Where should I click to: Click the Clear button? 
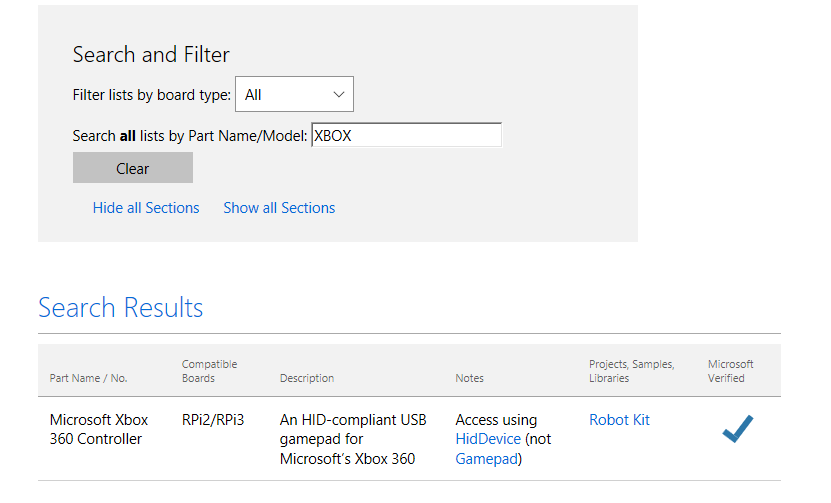[x=132, y=168]
